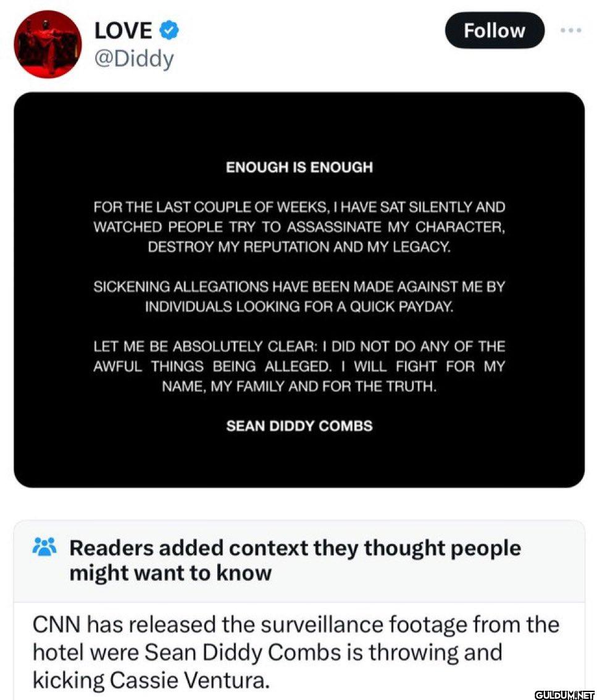
Task: Open the three-dot more options menu
Action: point(570,30)
